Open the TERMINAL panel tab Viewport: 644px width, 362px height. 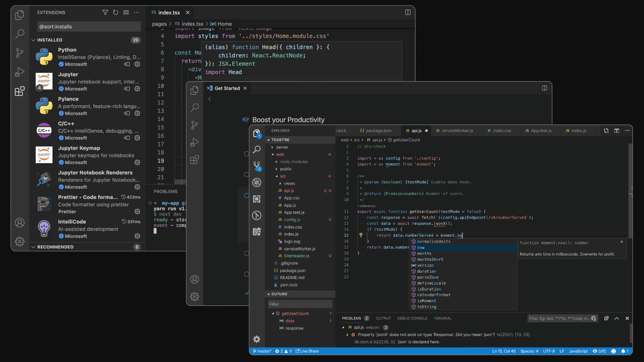pos(442,318)
